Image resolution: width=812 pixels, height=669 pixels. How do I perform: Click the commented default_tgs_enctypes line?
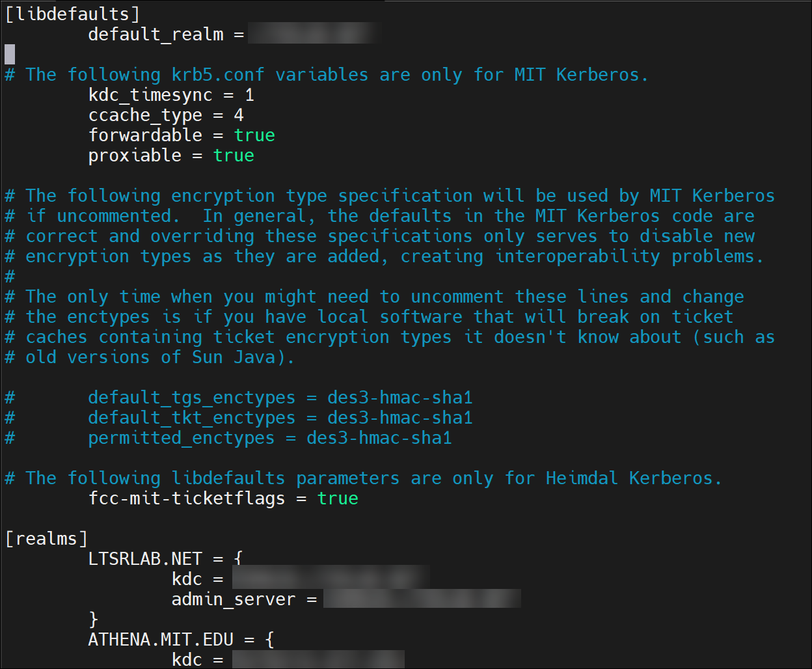click(280, 398)
